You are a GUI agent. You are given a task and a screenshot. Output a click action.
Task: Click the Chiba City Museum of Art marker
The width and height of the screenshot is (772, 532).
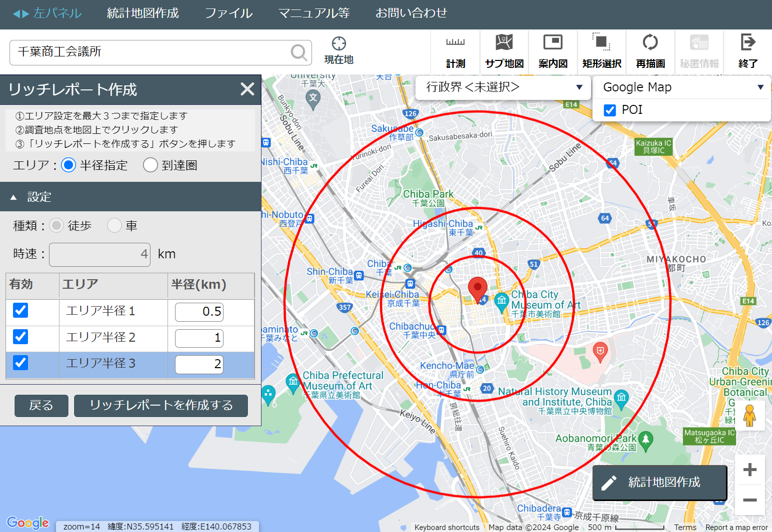coord(501,301)
